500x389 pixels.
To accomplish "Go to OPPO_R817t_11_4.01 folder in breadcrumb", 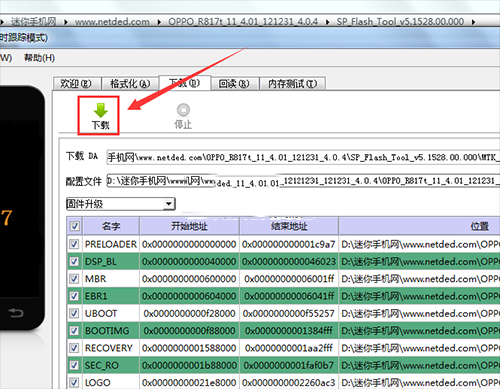I will click(x=243, y=22).
